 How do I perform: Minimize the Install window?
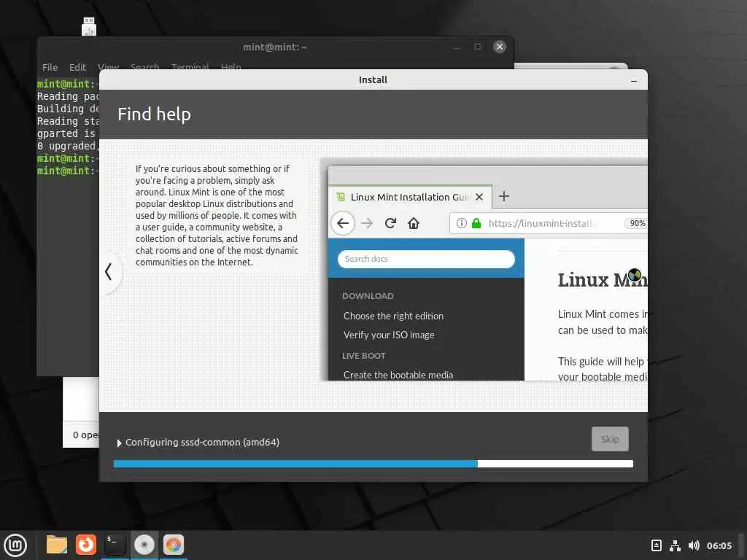[x=634, y=80]
